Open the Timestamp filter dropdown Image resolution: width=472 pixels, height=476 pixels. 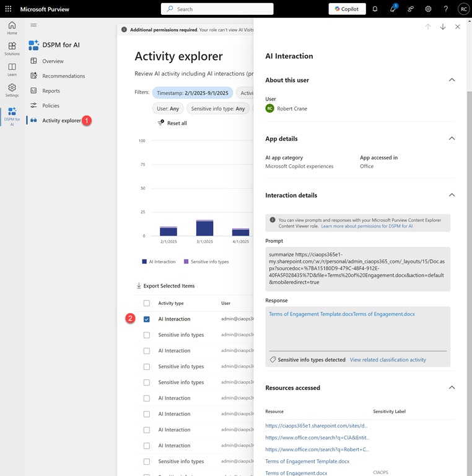(193, 93)
